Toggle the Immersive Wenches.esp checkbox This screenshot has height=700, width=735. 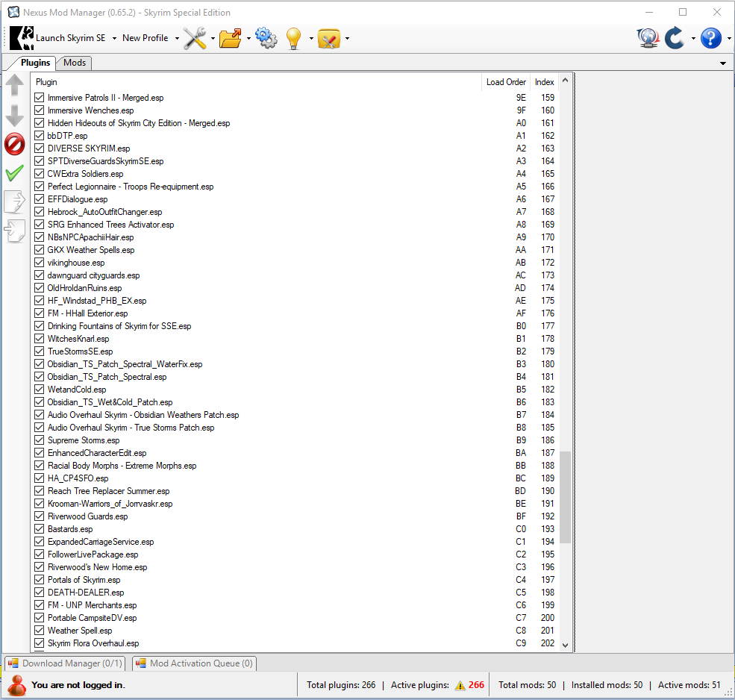coord(40,110)
